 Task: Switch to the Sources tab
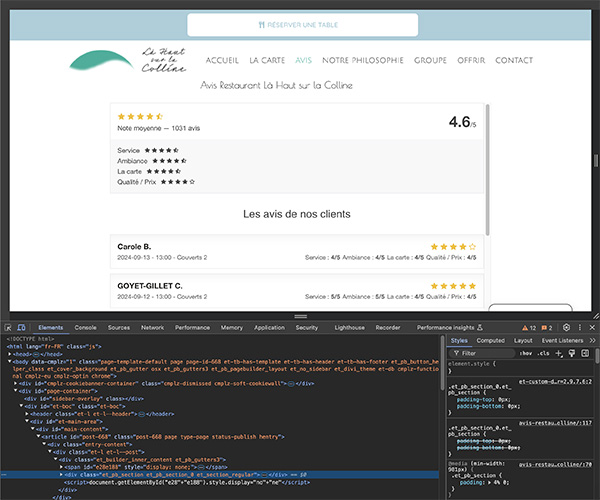(119, 327)
